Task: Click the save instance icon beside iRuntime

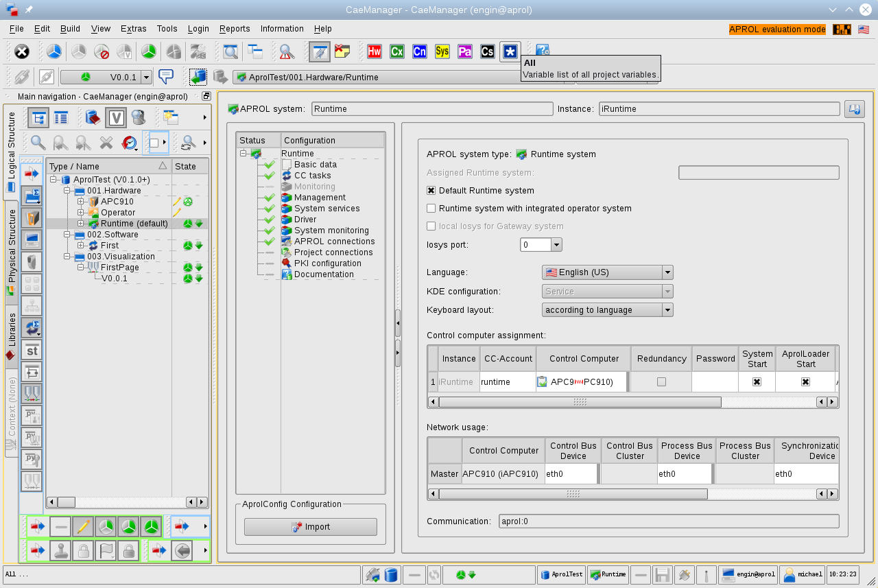Action: click(854, 108)
